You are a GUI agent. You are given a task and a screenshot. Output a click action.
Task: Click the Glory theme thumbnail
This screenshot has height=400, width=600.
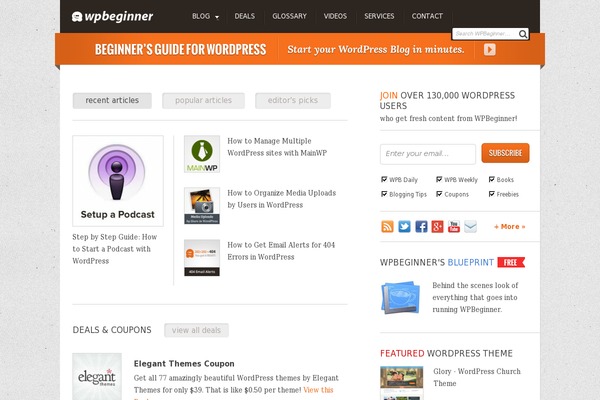(x=401, y=383)
